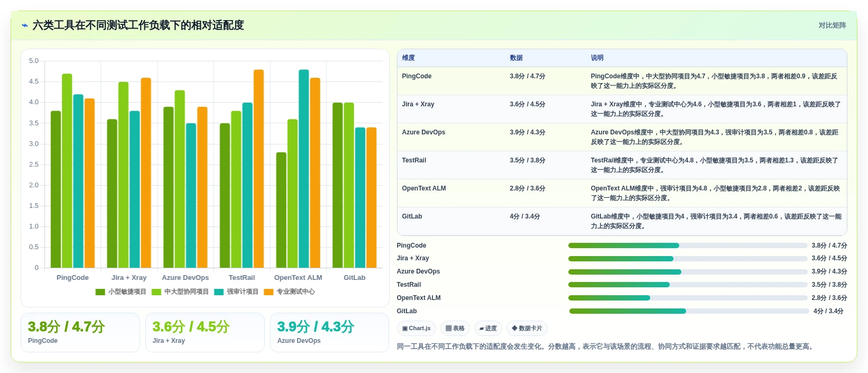Image resolution: width=868 pixels, height=373 pixels.
Task: Click the TestRail x-axis label
Action: [x=242, y=278]
